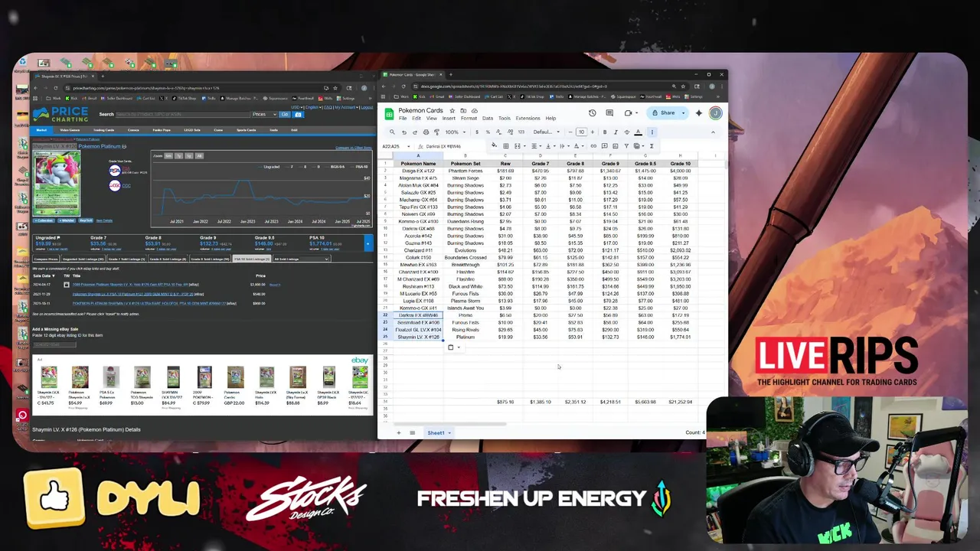
Task: Click the blue plus button beside PSA 10 price
Action: (x=368, y=243)
